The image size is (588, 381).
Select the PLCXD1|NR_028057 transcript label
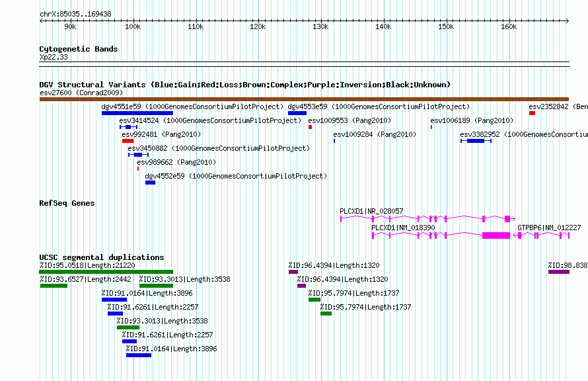(x=371, y=211)
